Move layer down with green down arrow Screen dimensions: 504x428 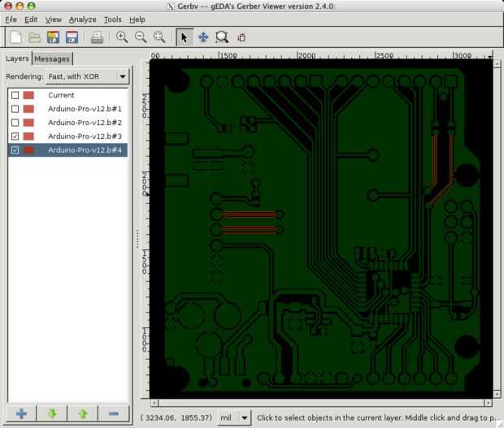(52, 413)
